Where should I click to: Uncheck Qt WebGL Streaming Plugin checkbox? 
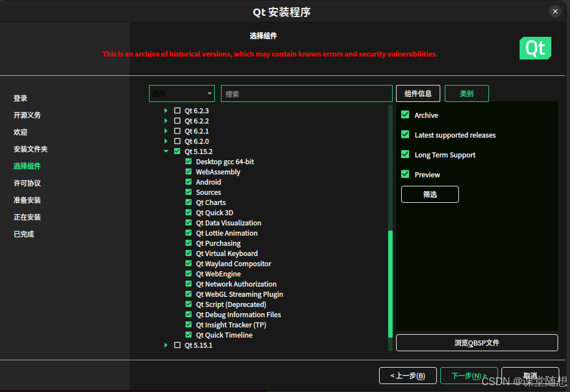[x=188, y=293]
